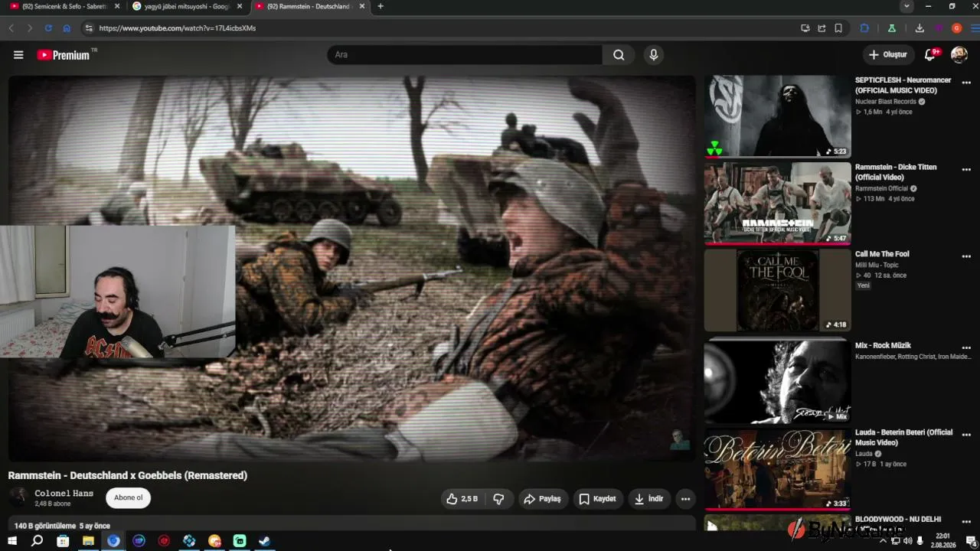This screenshot has height=551, width=980.
Task: Open the Windows notification center
Action: (970, 541)
